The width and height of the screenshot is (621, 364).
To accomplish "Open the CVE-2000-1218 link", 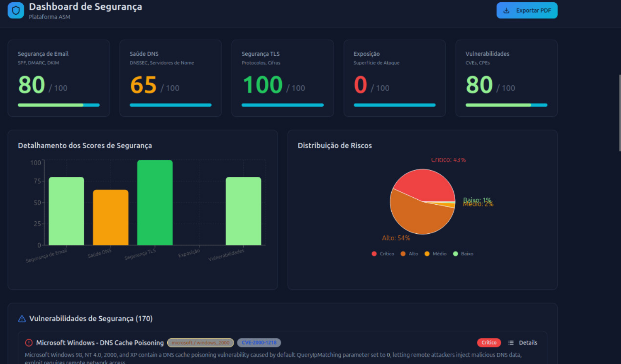I will pyautogui.click(x=259, y=343).
